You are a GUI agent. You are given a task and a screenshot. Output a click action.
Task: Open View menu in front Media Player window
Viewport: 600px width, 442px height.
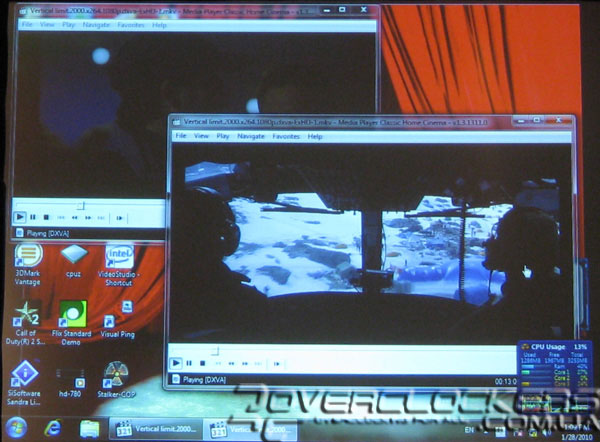pyautogui.click(x=201, y=136)
